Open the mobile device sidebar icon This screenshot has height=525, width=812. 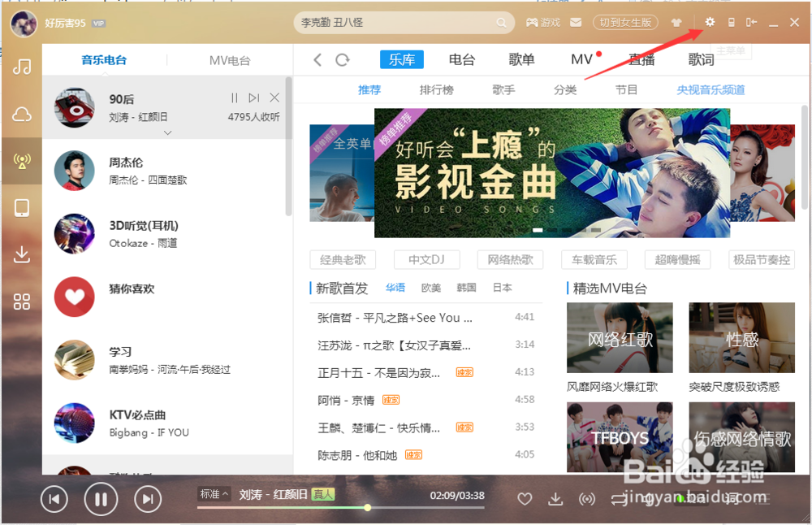(22, 208)
